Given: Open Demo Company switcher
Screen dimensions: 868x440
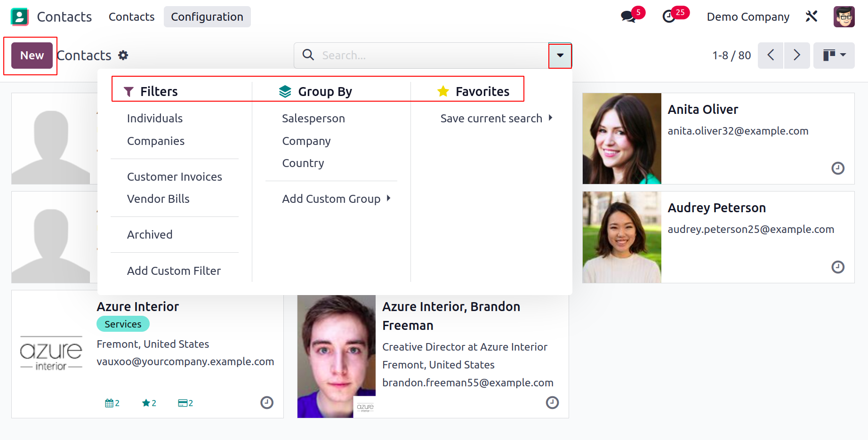Looking at the screenshot, I should pos(748,17).
